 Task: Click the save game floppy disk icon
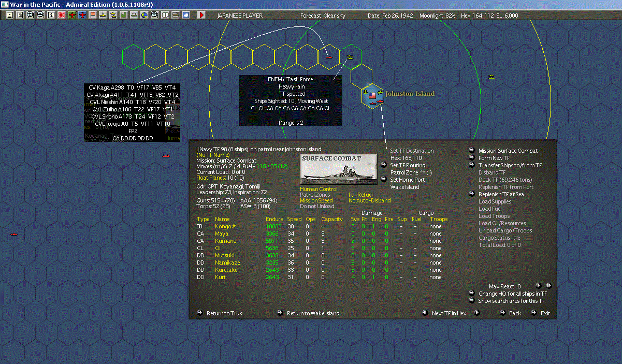[x=10, y=15]
